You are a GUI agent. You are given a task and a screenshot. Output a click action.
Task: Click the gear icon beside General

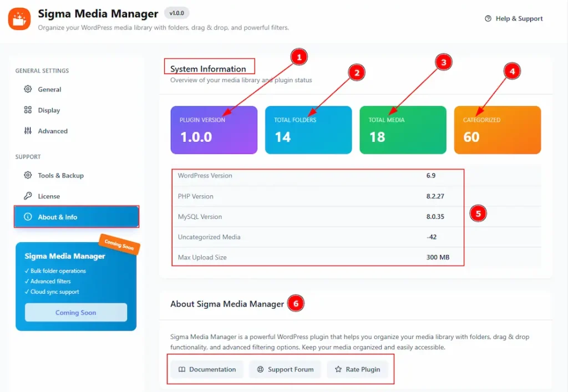28,89
